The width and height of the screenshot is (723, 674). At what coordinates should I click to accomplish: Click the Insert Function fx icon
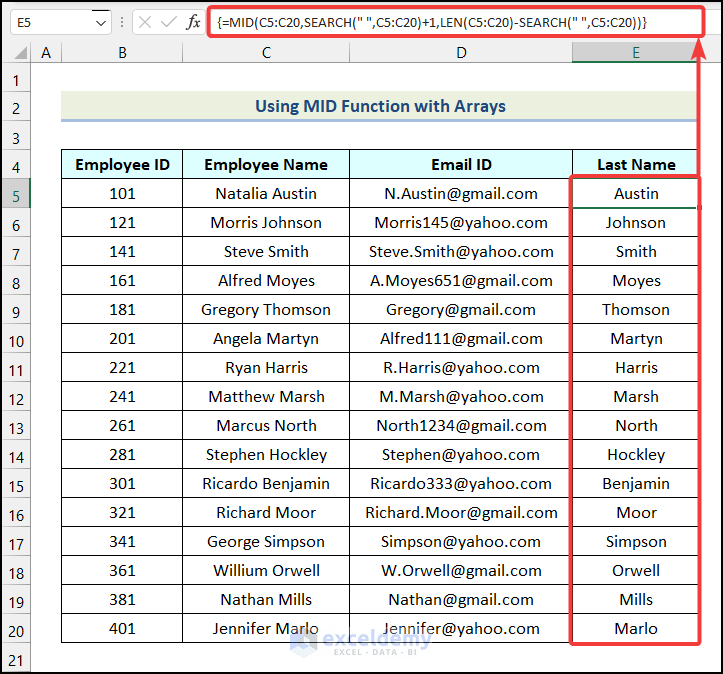point(193,22)
